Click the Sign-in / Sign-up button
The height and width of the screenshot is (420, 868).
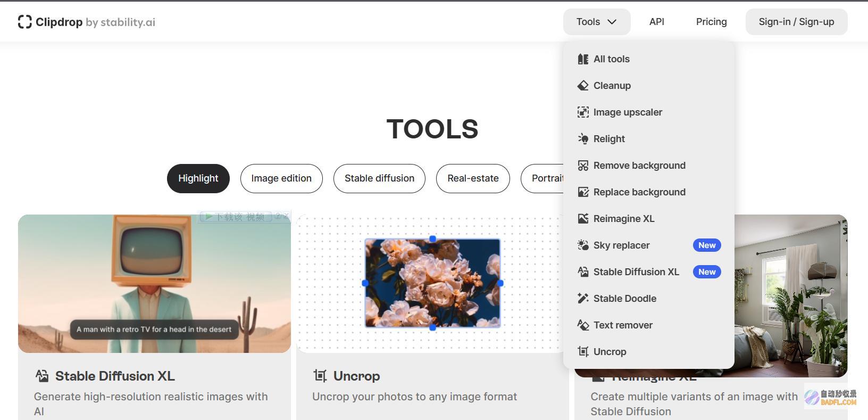(x=796, y=22)
